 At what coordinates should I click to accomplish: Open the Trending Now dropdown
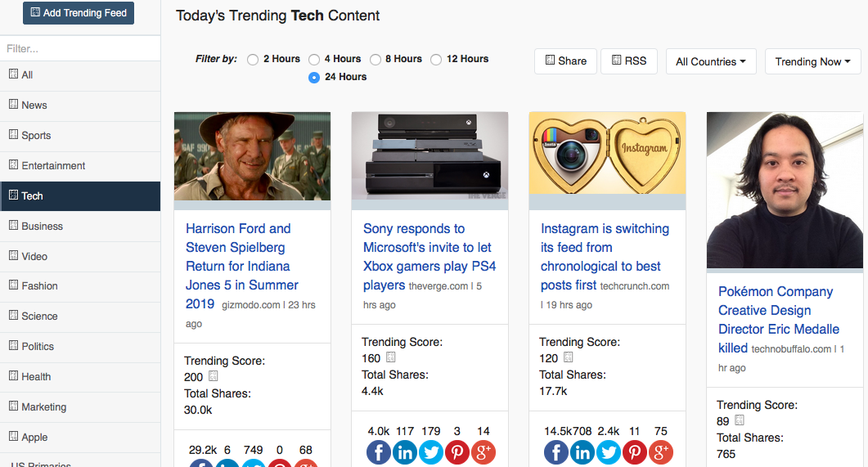click(x=812, y=61)
